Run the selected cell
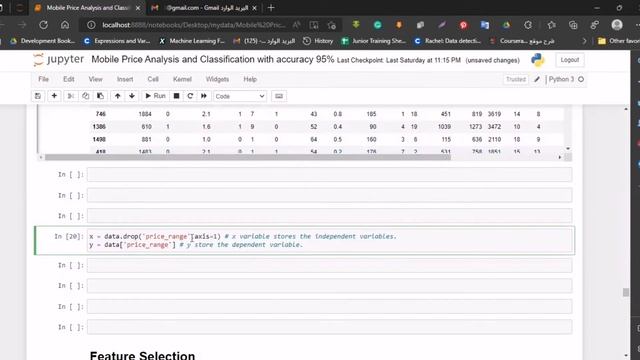This screenshot has width=640, height=360. click(x=156, y=96)
